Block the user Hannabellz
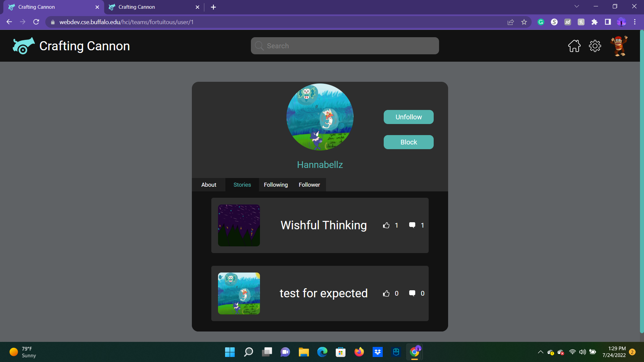 click(409, 142)
